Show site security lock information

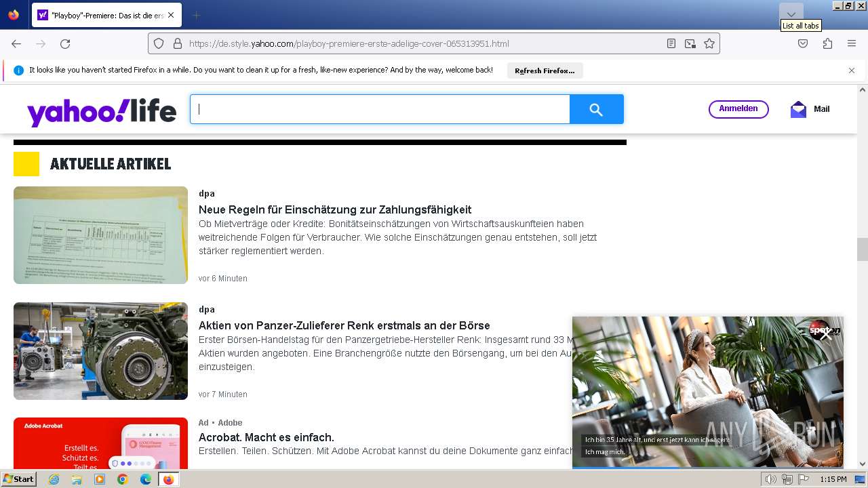click(178, 43)
